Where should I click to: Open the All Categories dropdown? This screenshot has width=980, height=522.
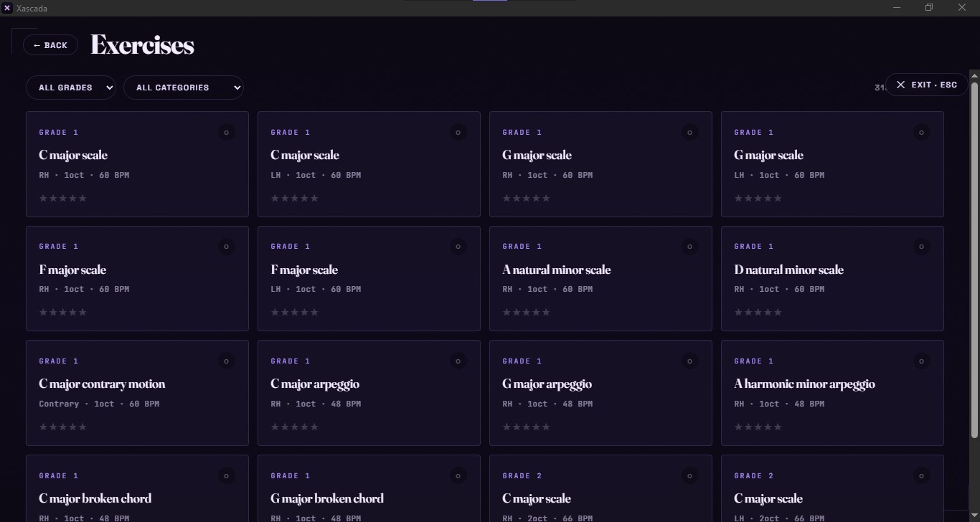click(184, 87)
